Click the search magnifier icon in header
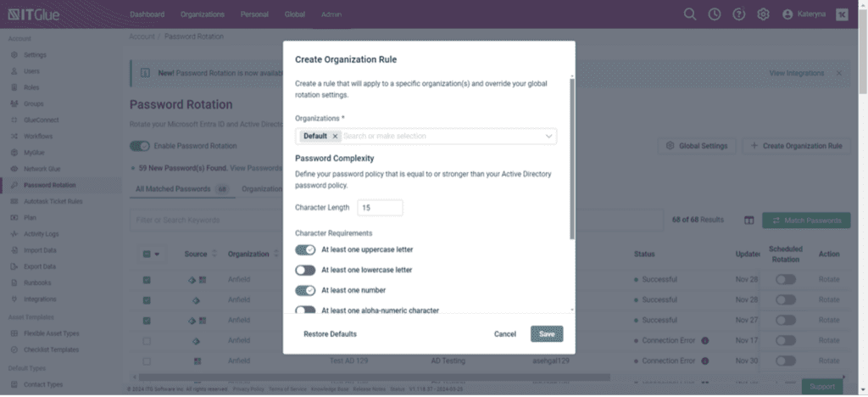The image size is (868, 397). (x=690, y=14)
